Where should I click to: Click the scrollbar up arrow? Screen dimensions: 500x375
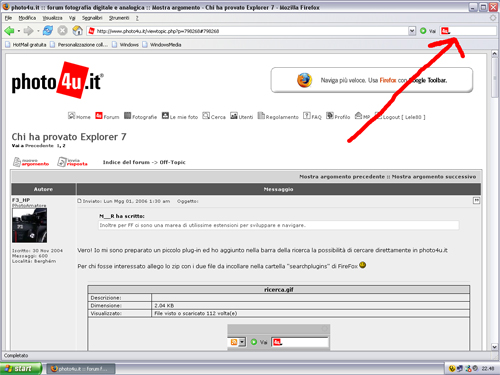click(x=495, y=54)
